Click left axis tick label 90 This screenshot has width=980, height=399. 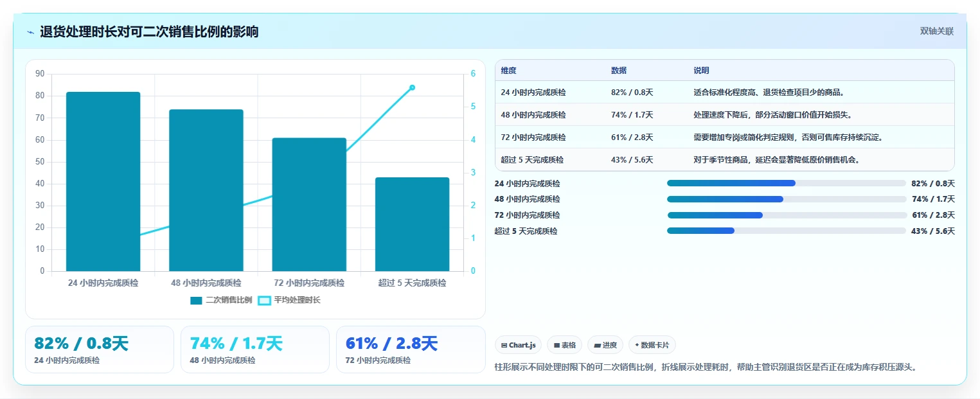coord(40,74)
